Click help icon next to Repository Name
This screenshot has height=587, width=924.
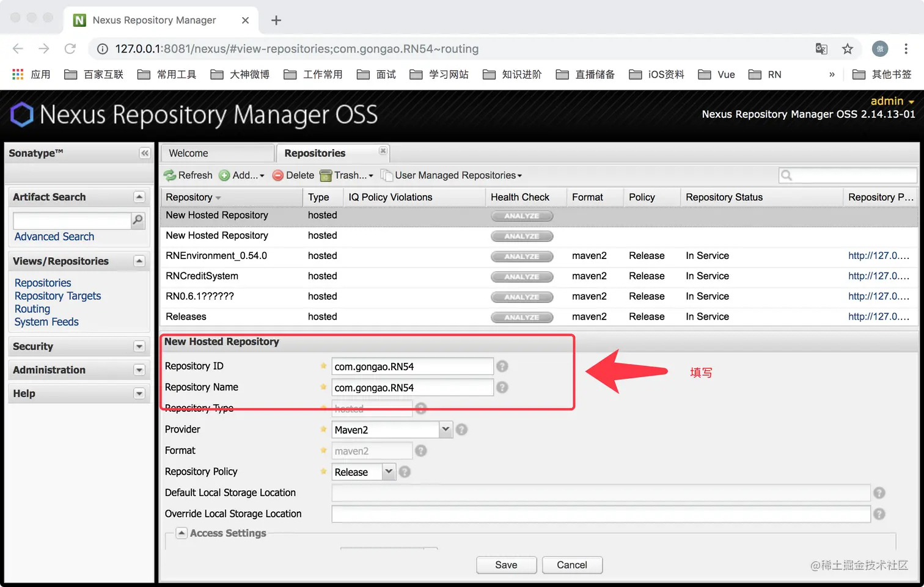[502, 387]
